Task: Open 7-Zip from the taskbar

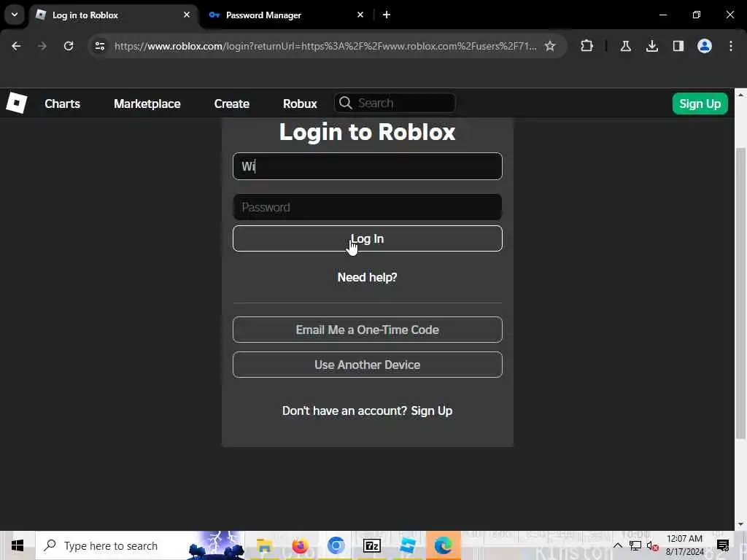Action: (371, 545)
